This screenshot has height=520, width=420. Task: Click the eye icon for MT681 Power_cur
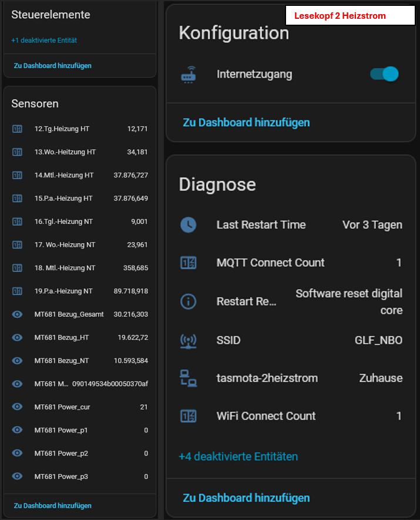tap(17, 407)
